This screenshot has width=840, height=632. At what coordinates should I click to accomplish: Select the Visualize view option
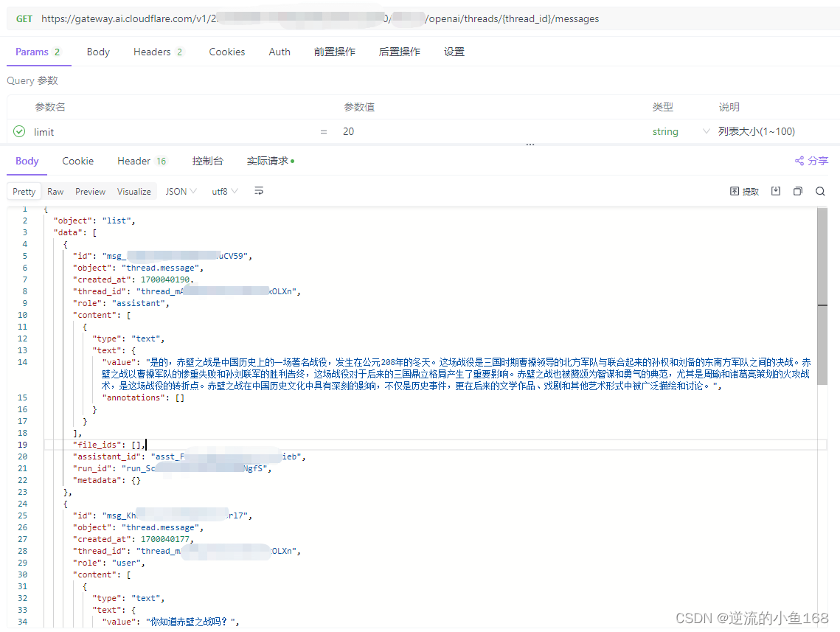[133, 192]
